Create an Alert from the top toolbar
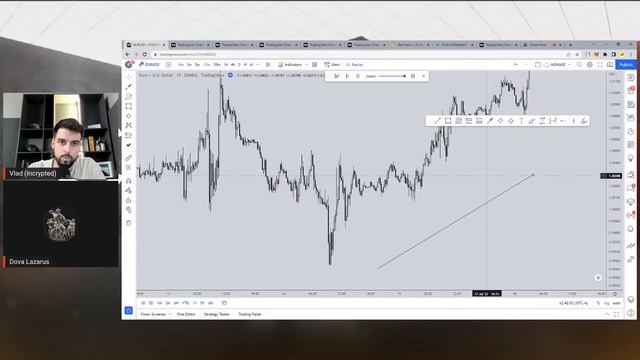Image resolution: width=640 pixels, height=360 pixels. (332, 64)
